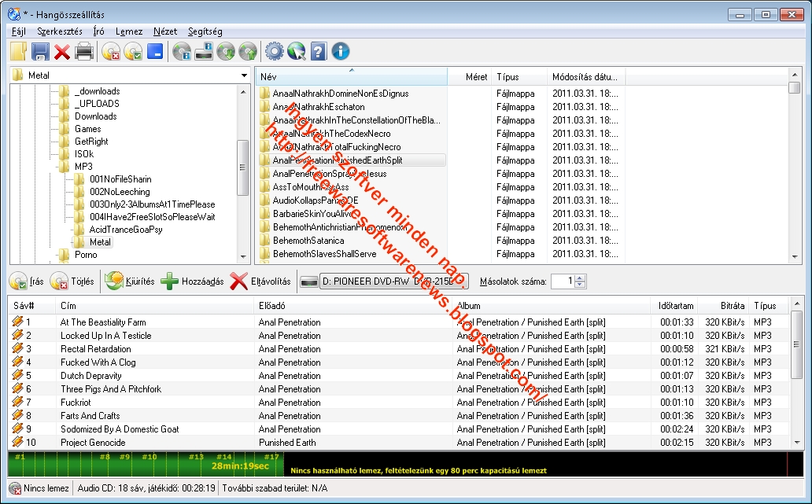
Task: Click the drive icon beside the PIONEER dropdown
Action: (x=308, y=281)
